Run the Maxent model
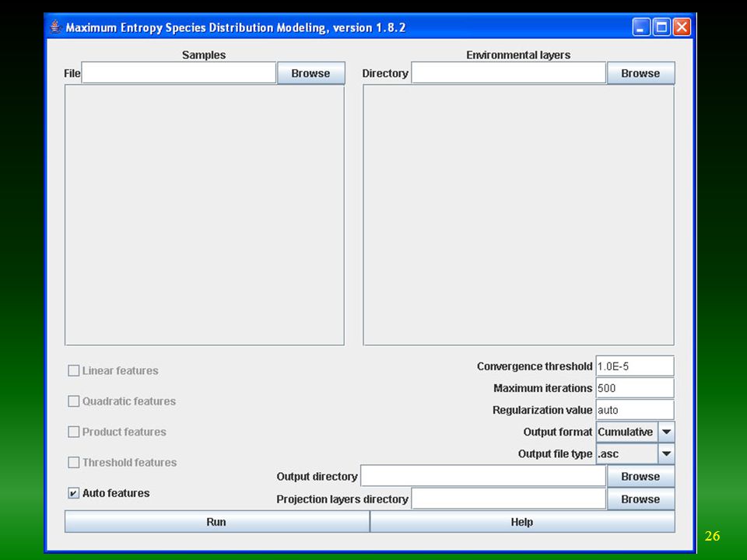 [x=217, y=522]
